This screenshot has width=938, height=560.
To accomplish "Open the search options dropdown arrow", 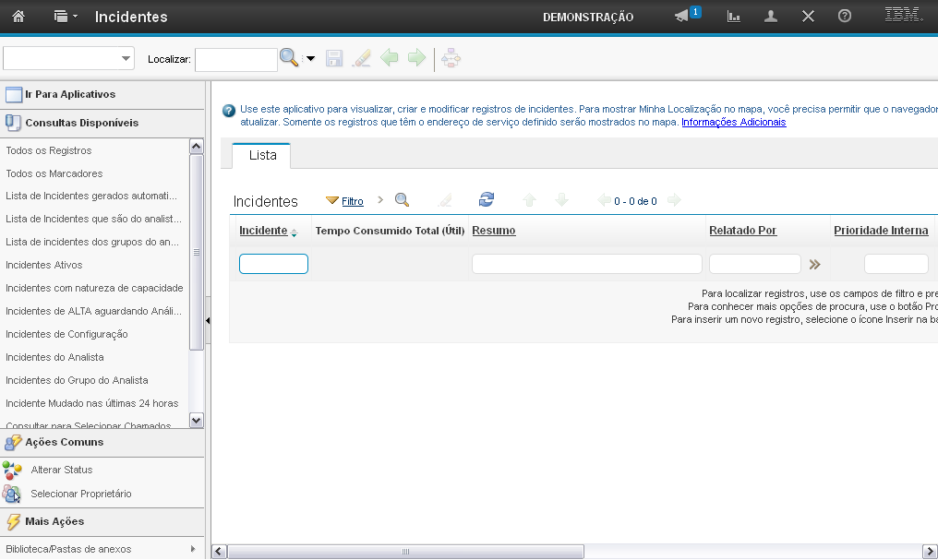I will pyautogui.click(x=310, y=59).
